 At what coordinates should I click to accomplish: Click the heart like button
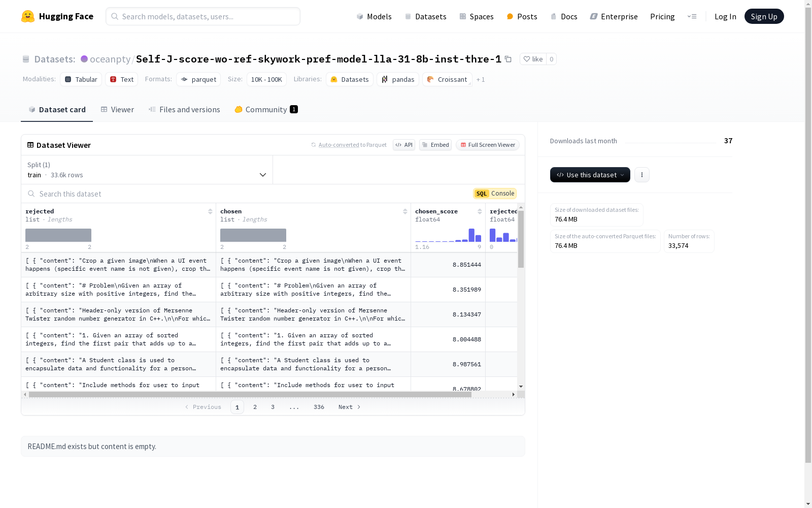click(x=533, y=59)
